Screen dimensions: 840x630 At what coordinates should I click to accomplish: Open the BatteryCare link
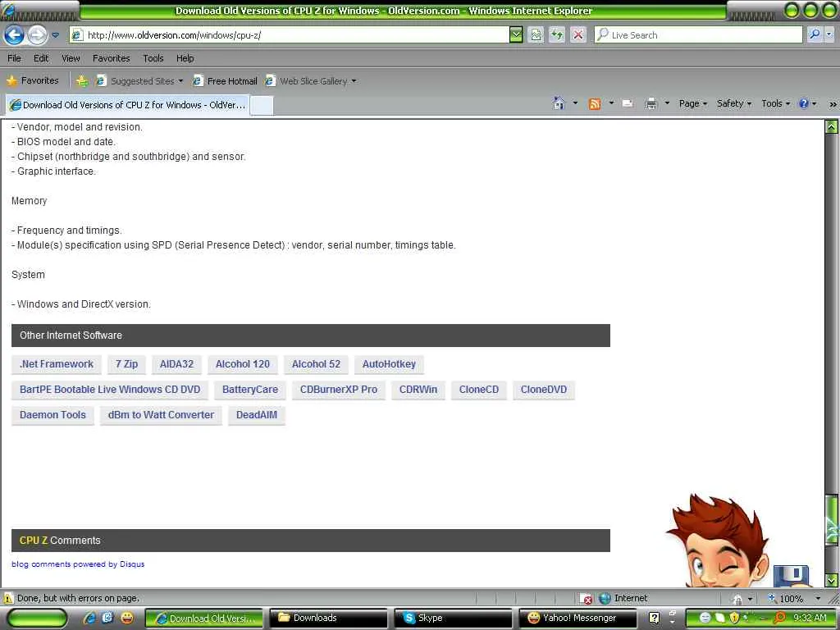(250, 390)
